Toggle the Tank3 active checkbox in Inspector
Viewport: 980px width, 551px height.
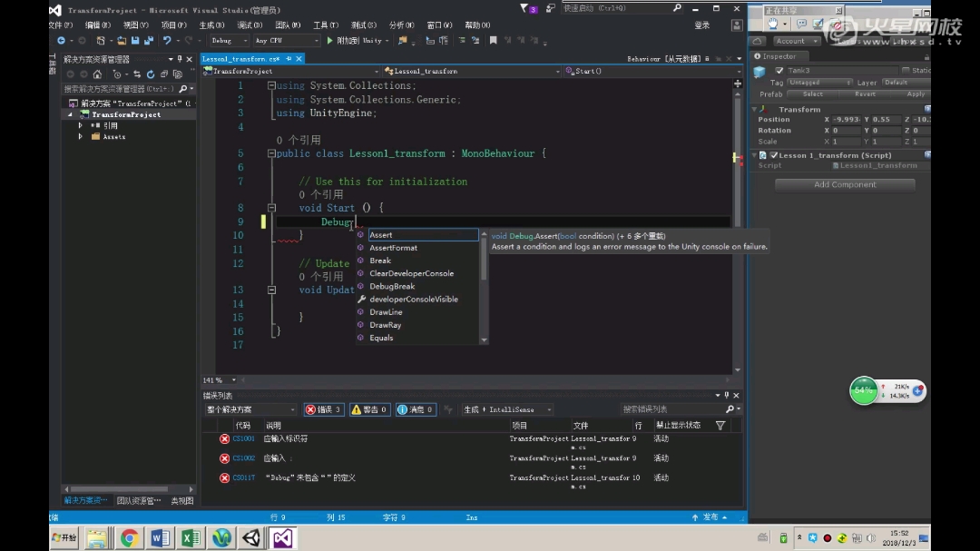tap(779, 71)
